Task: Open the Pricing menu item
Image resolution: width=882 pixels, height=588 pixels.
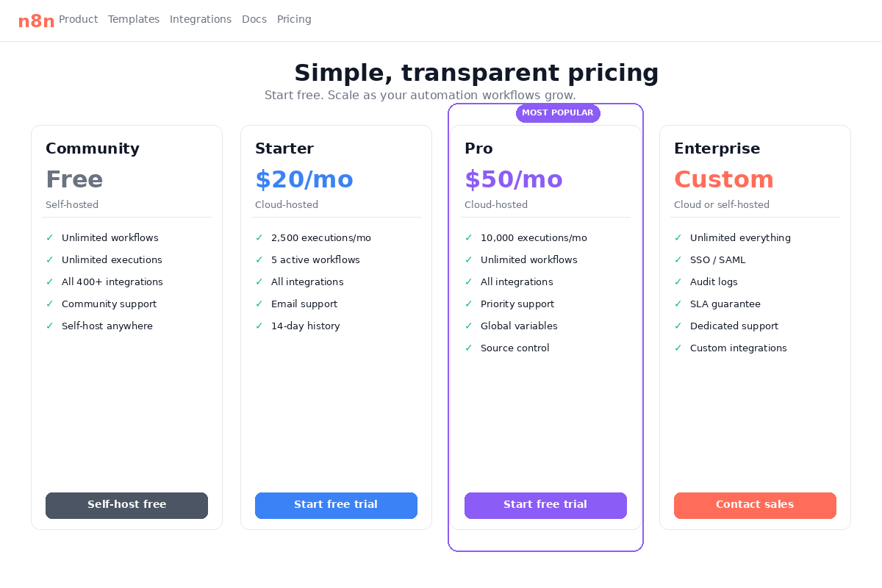Action: pos(294,19)
